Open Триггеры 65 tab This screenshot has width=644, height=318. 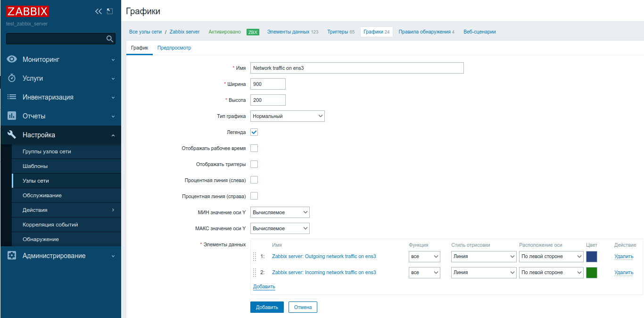341,32
